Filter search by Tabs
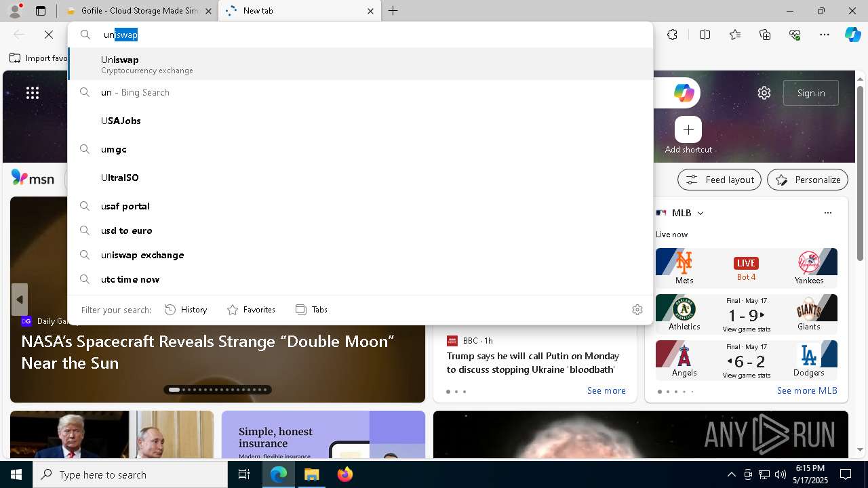 pyautogui.click(x=311, y=310)
